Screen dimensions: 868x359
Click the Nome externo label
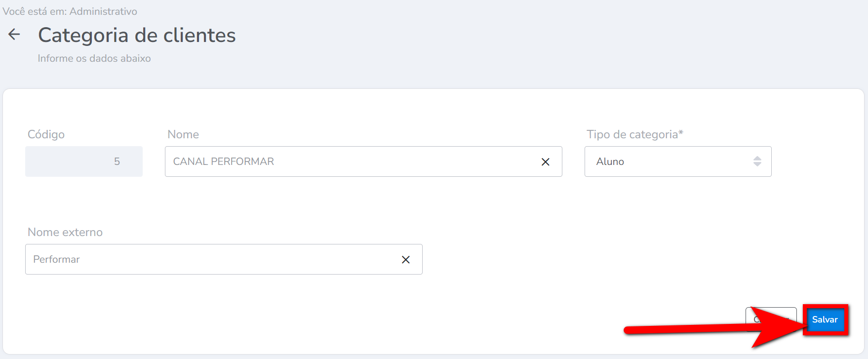point(65,232)
